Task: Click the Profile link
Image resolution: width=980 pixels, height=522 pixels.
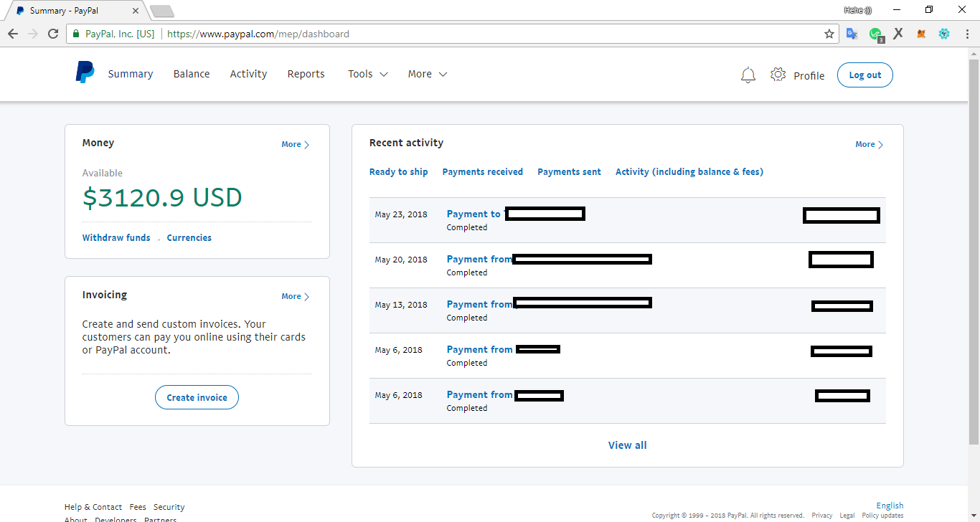Action: (x=809, y=75)
